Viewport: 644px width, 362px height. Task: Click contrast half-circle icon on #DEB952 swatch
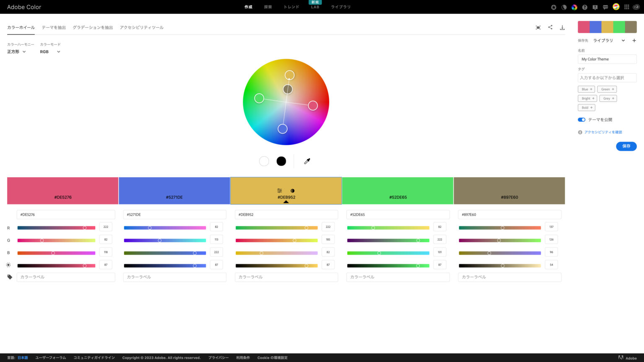click(292, 191)
